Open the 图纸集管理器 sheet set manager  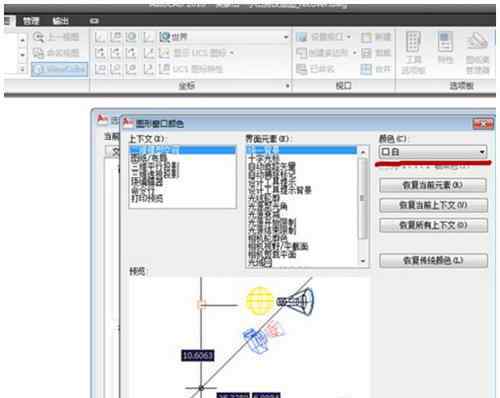click(x=477, y=52)
